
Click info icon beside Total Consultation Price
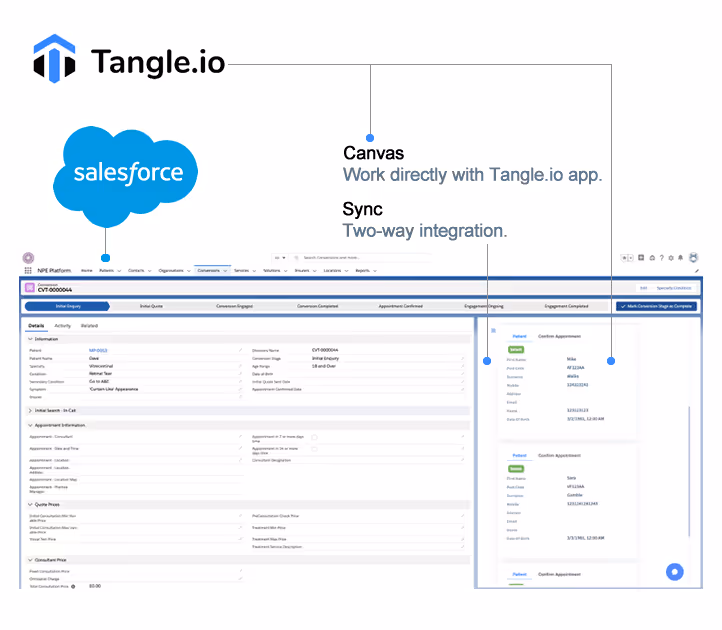click(73, 586)
